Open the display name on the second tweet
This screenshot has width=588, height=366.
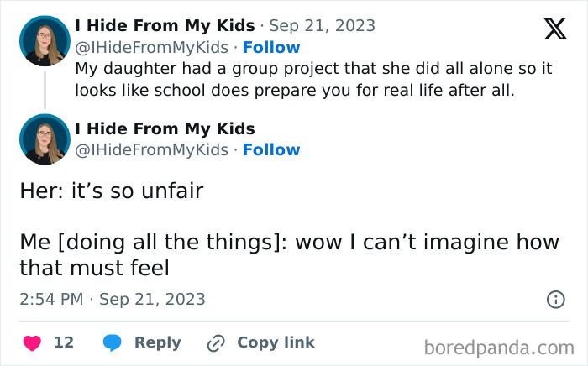165,128
